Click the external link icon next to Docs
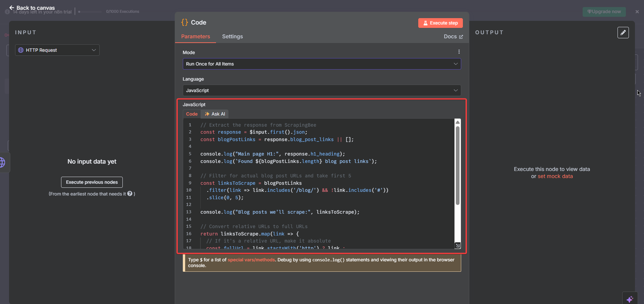The width and height of the screenshot is (644, 304). (x=462, y=37)
